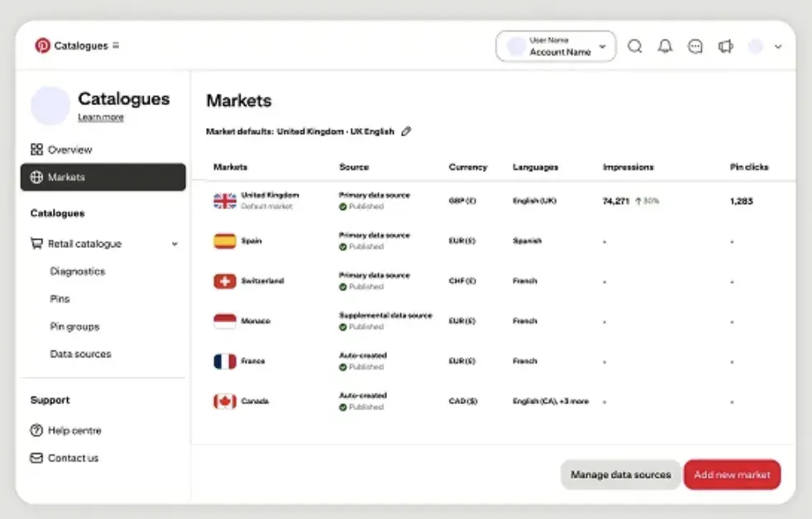The image size is (812, 519).
Task: Click the Retail catalogue cart icon
Action: point(36,243)
